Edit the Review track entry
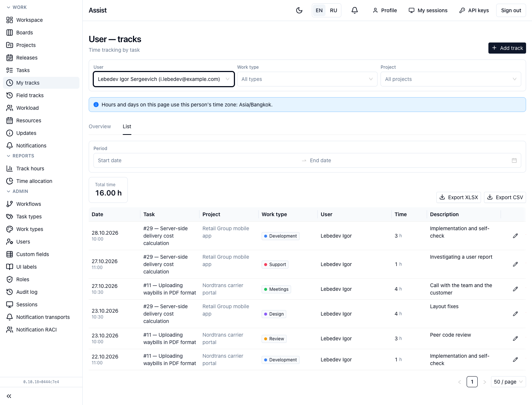The height and width of the screenshot is (405, 532). pyautogui.click(x=515, y=338)
